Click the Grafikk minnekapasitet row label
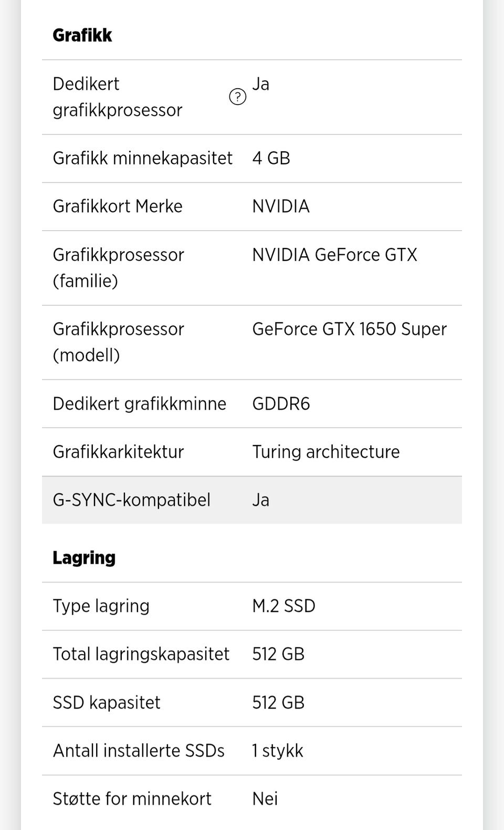This screenshot has height=830, width=504. coord(142,158)
